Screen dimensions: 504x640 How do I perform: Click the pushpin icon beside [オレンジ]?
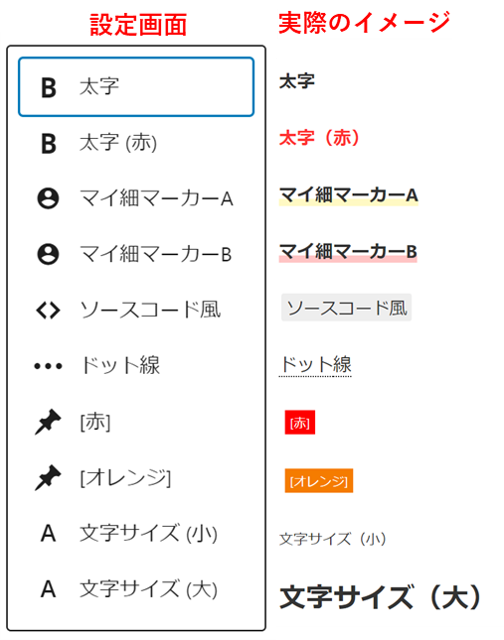coord(48,478)
